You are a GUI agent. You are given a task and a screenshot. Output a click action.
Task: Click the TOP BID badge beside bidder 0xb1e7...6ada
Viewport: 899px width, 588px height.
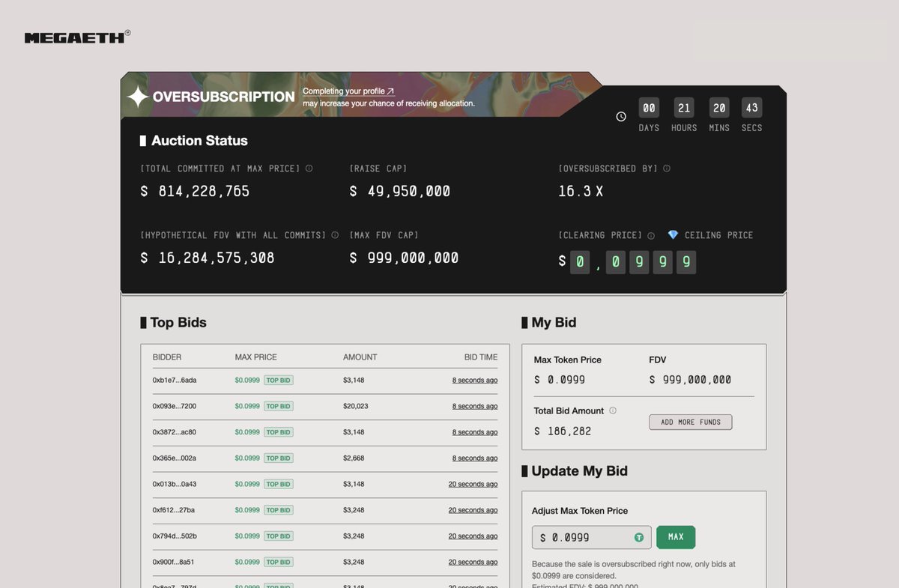[x=278, y=380]
